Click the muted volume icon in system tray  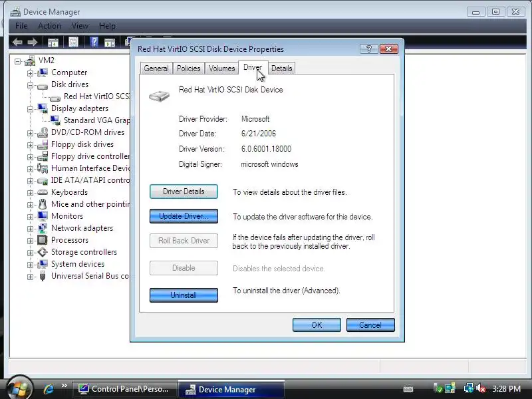481,388
